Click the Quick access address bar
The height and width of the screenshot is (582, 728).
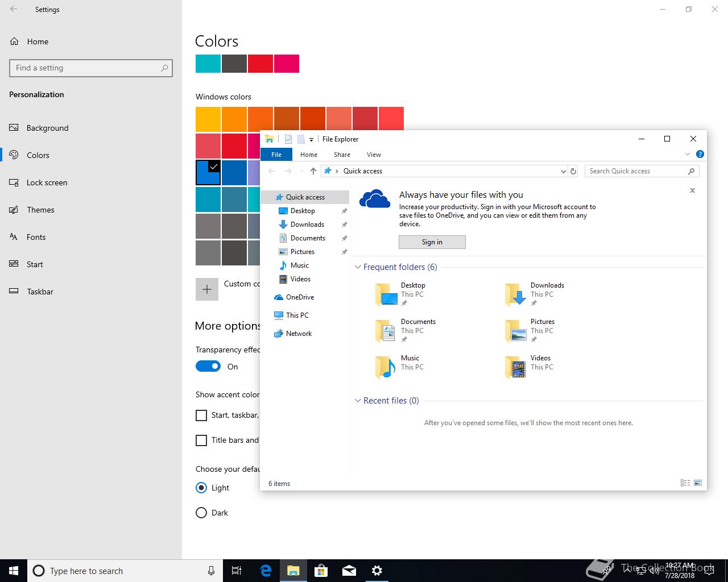pyautogui.click(x=444, y=171)
